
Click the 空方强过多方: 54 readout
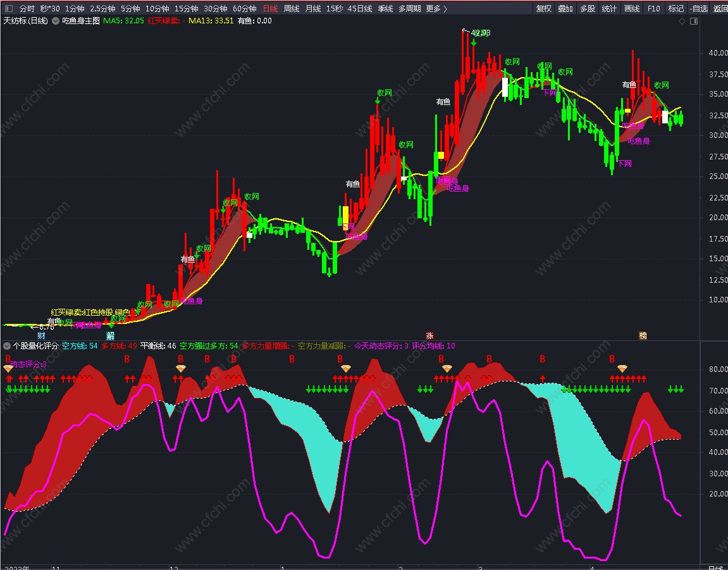pyautogui.click(x=209, y=346)
